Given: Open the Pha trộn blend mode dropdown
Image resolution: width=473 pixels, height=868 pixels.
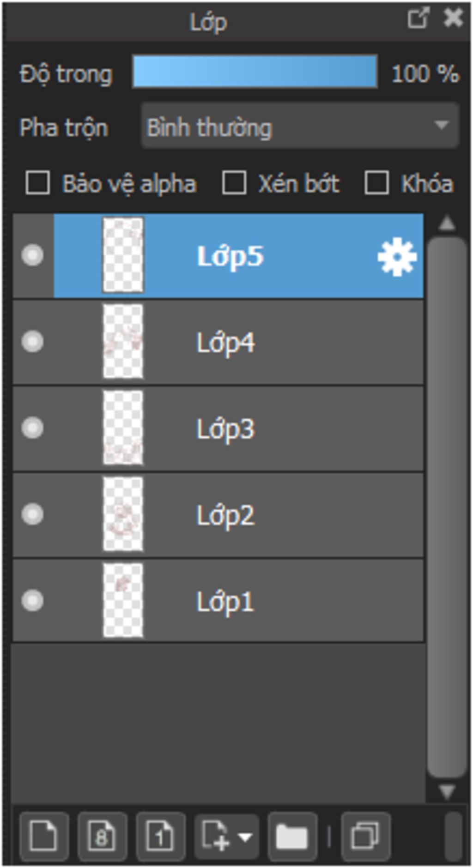Looking at the screenshot, I should pos(299,127).
